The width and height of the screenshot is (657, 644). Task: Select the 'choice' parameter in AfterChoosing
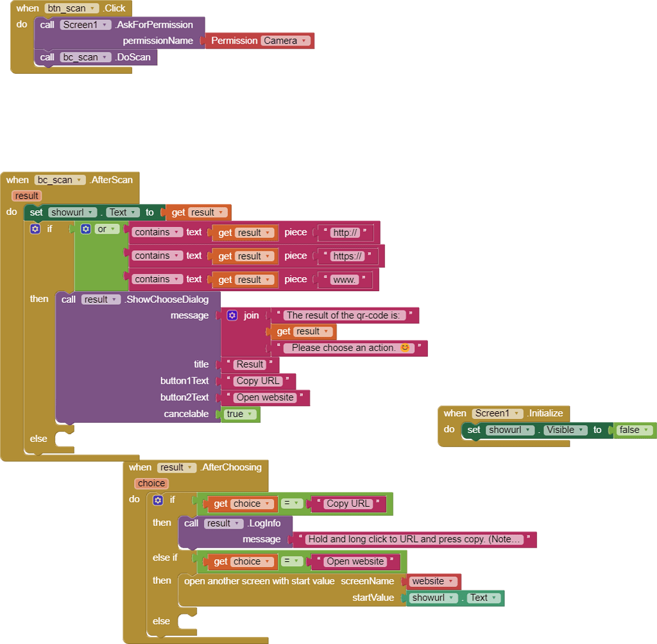[x=151, y=484]
